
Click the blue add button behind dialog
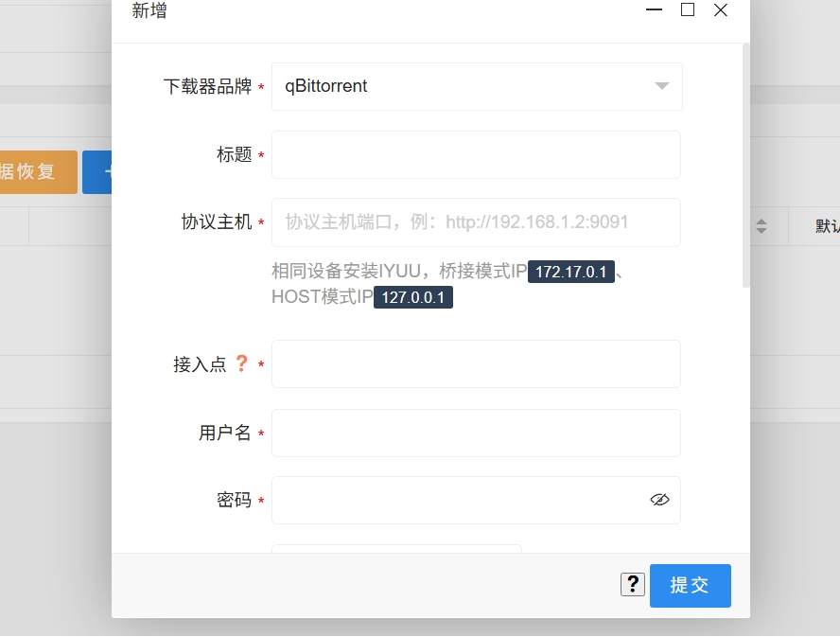tap(97, 172)
